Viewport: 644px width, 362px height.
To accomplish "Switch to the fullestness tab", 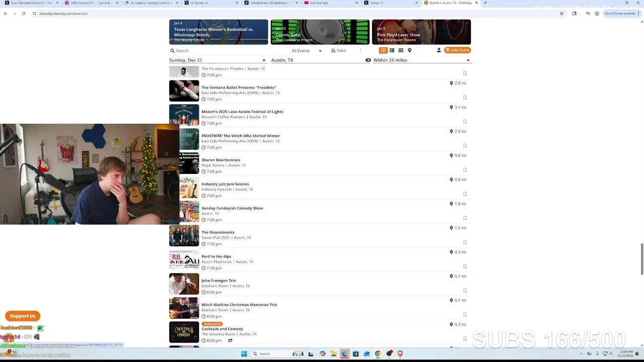I will (272, 3).
